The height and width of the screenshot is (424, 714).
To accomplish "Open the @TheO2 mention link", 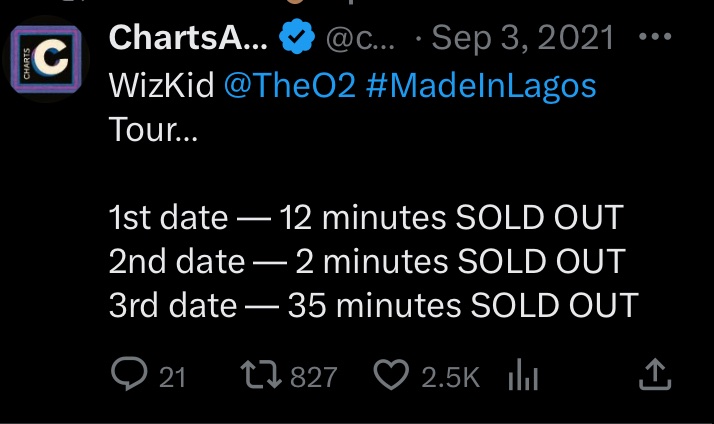I will 290,86.
